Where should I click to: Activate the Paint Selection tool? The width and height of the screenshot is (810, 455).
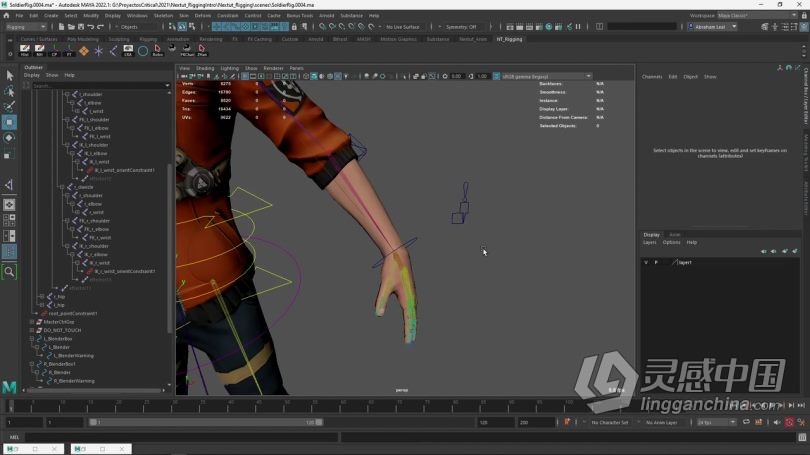coord(9,107)
